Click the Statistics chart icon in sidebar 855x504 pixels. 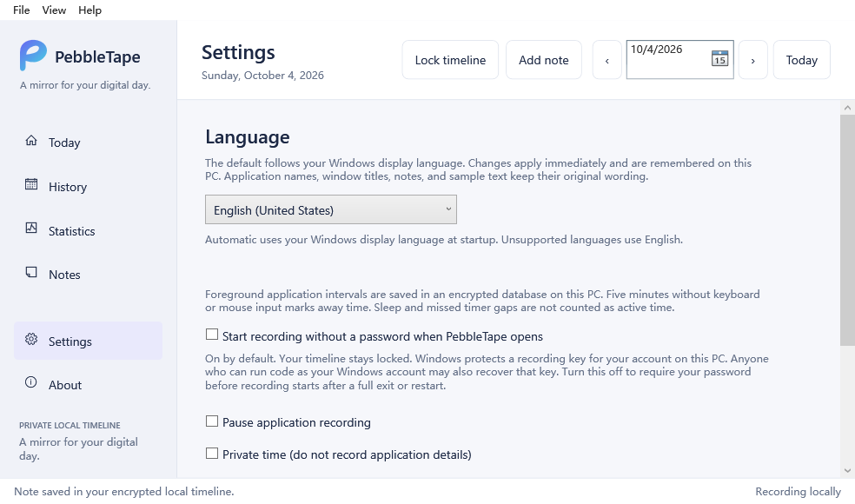[x=31, y=229]
